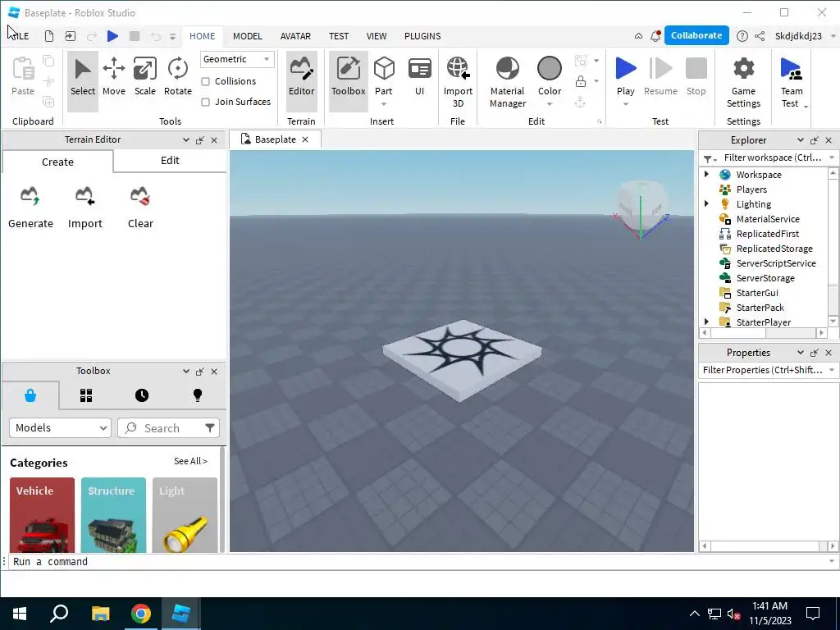Screen dimensions: 840x630
Task: Switch to the PLUGINS ribbon tab
Action: pyautogui.click(x=422, y=36)
